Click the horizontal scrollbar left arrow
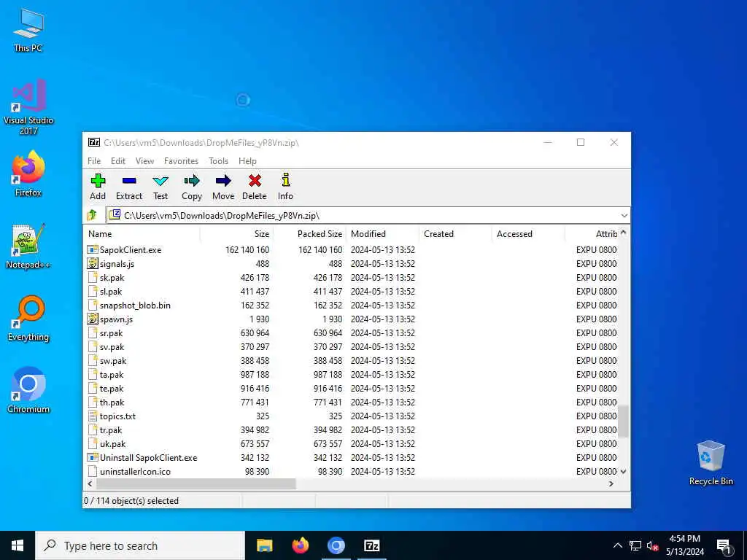 coord(90,484)
